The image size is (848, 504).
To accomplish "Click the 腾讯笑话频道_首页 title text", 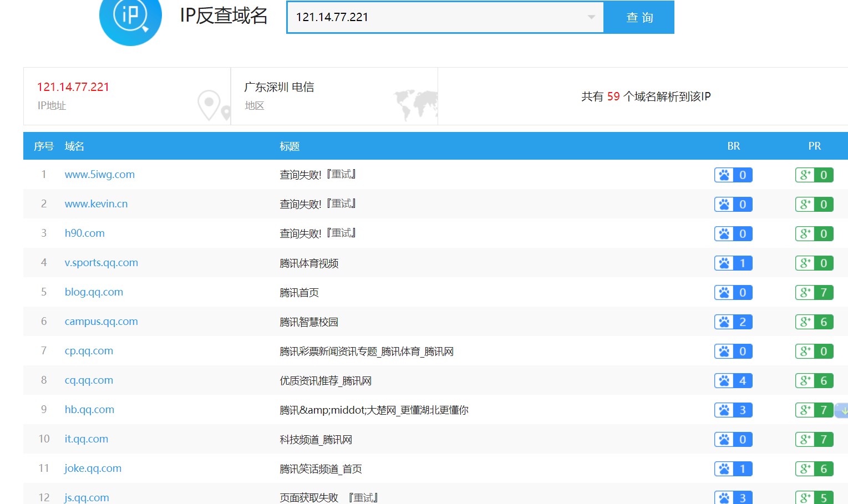I will pyautogui.click(x=321, y=469).
